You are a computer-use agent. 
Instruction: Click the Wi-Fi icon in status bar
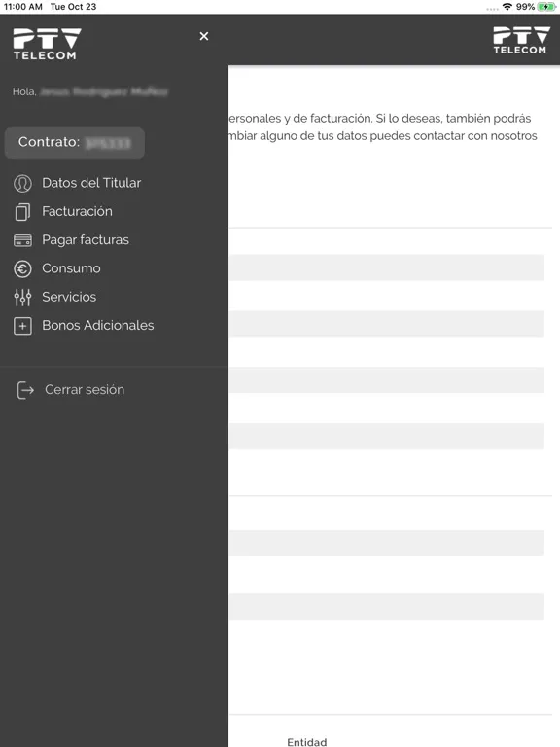pyautogui.click(x=507, y=7)
